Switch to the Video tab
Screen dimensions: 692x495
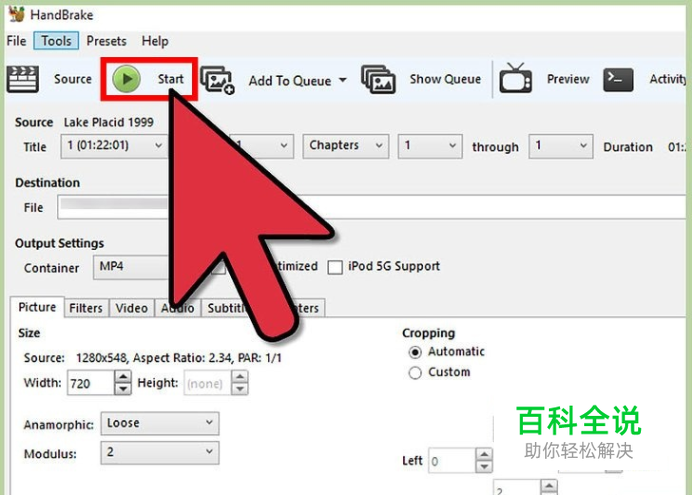pos(132,308)
